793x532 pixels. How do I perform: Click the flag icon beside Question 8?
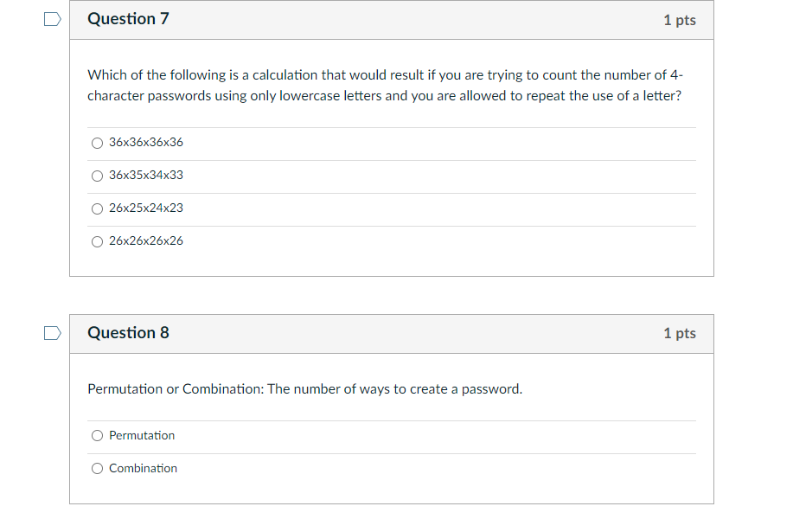[52, 332]
